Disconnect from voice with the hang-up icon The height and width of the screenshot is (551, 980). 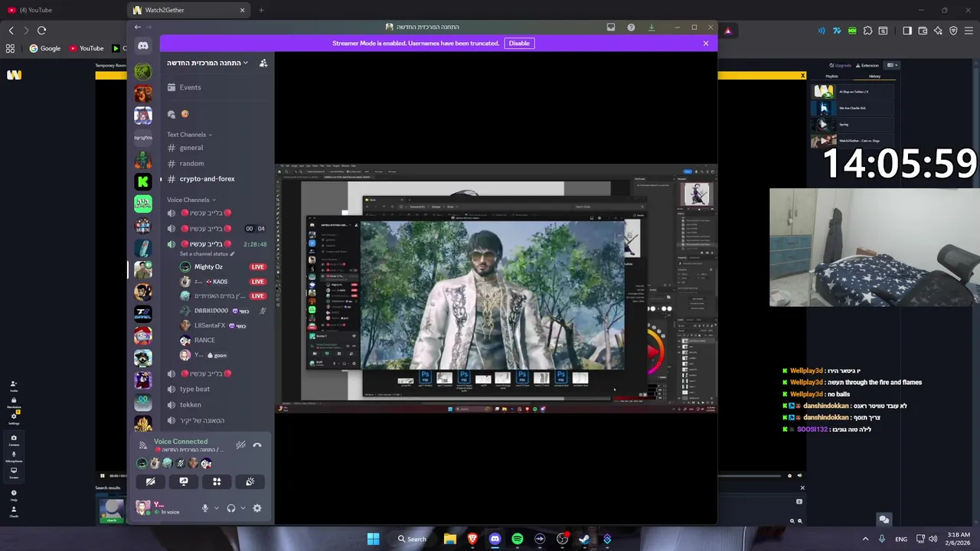pyautogui.click(x=257, y=445)
